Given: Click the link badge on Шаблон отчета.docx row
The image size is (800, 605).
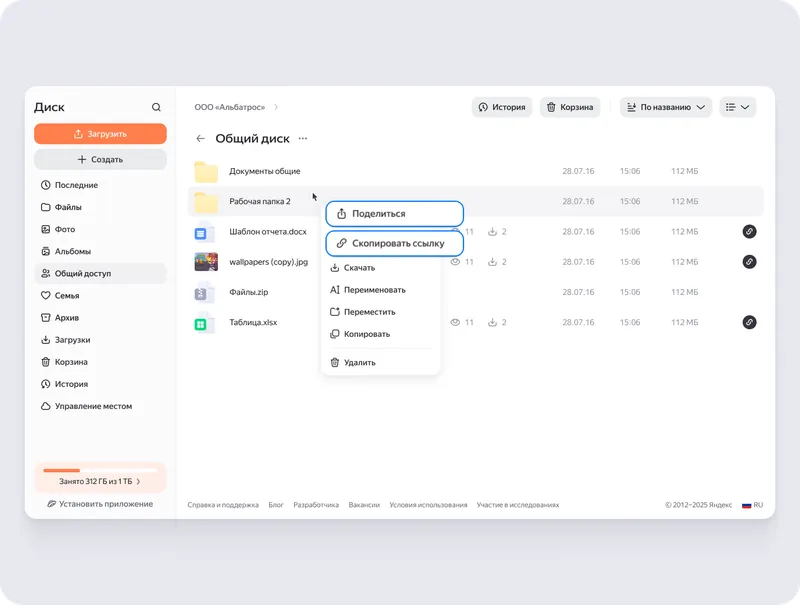Looking at the screenshot, I should 749,232.
